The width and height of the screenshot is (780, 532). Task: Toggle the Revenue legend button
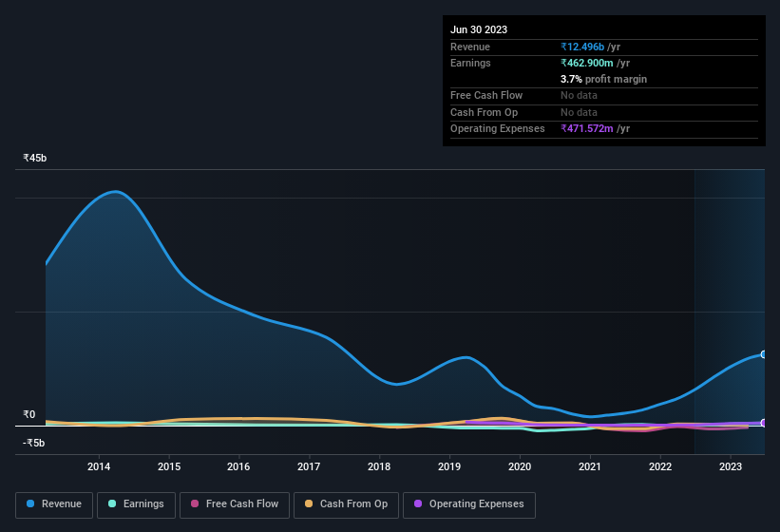54,504
